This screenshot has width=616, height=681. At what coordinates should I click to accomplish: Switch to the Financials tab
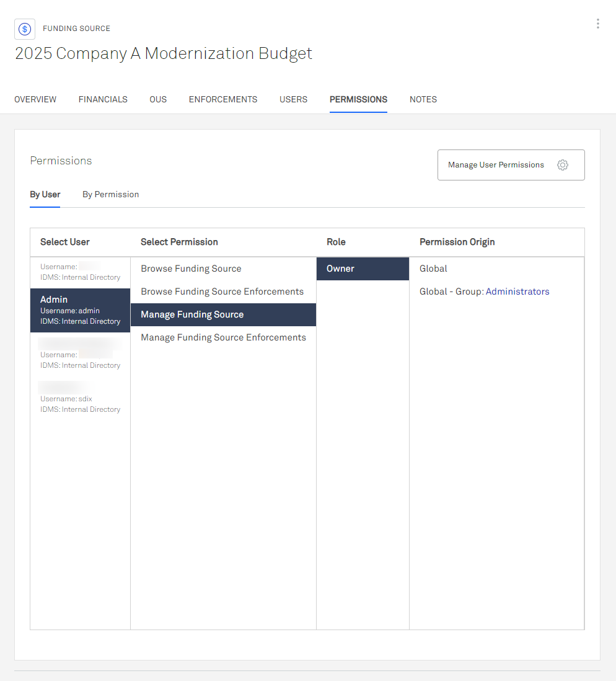(103, 99)
